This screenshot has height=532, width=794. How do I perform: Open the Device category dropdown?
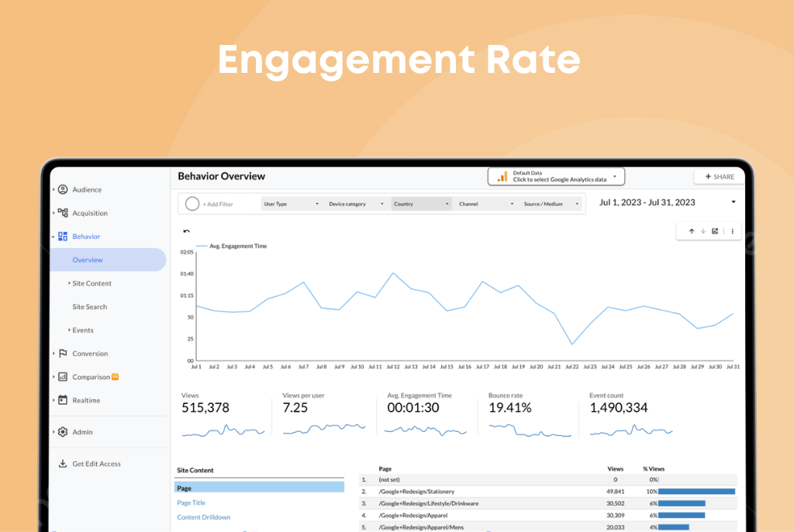click(356, 204)
